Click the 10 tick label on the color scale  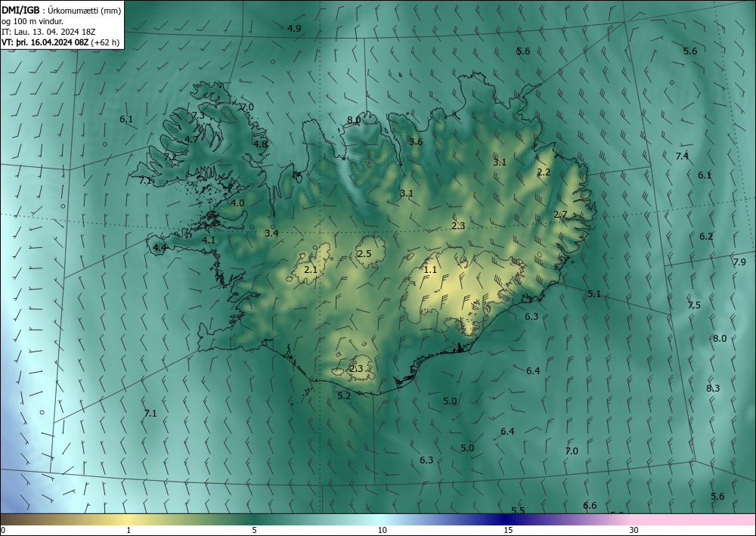pos(382,530)
